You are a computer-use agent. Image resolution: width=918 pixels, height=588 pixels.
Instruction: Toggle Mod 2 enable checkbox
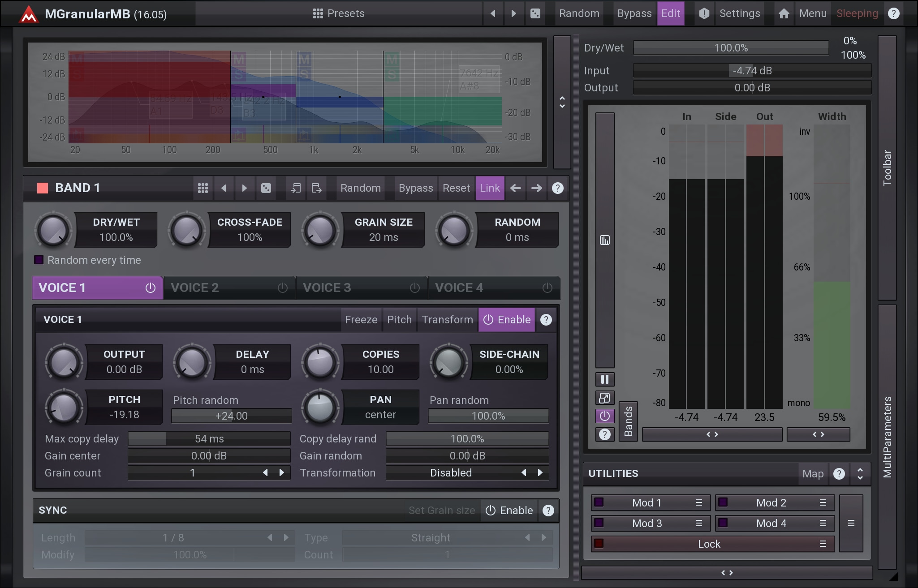pyautogui.click(x=723, y=502)
